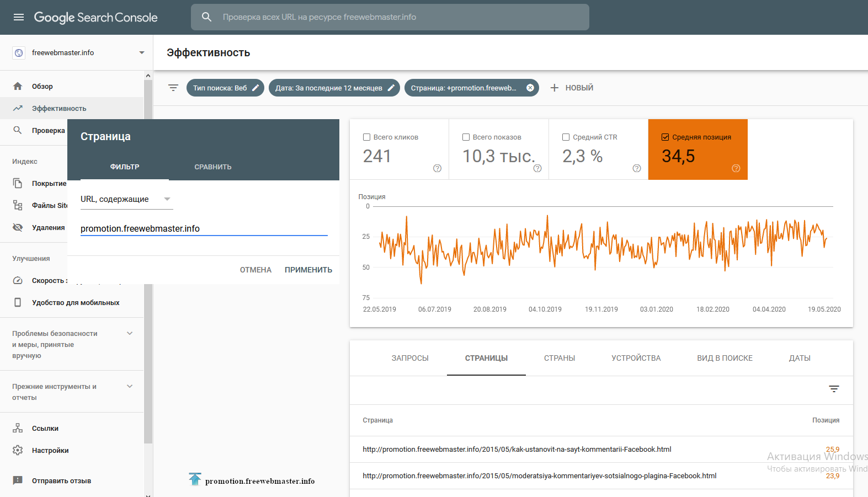
Task: Click the sidebar scrollbar up arrow
Action: click(148, 75)
